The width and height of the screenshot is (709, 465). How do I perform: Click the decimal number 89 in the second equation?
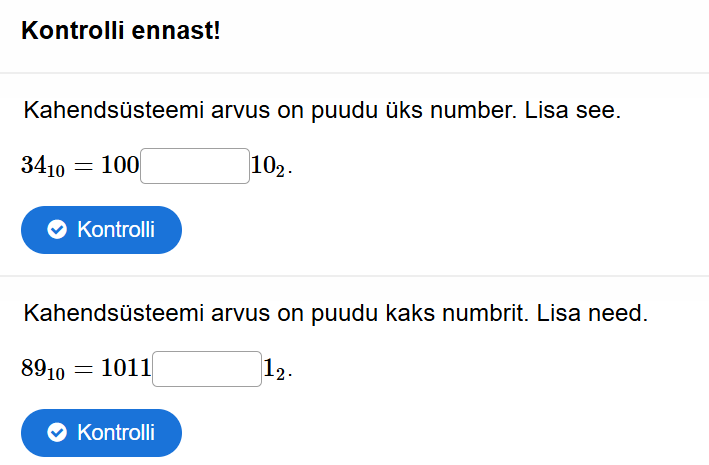pyautogui.click(x=34, y=369)
